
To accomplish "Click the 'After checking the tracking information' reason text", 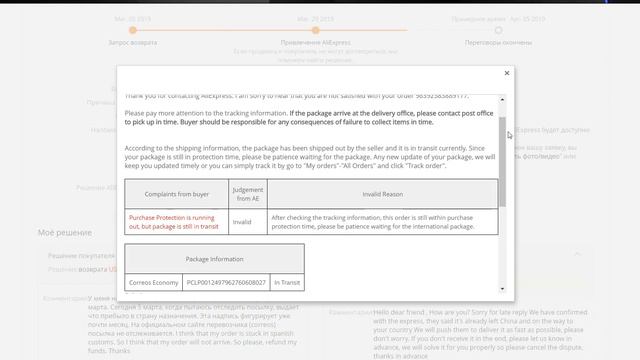I will pos(373,222).
